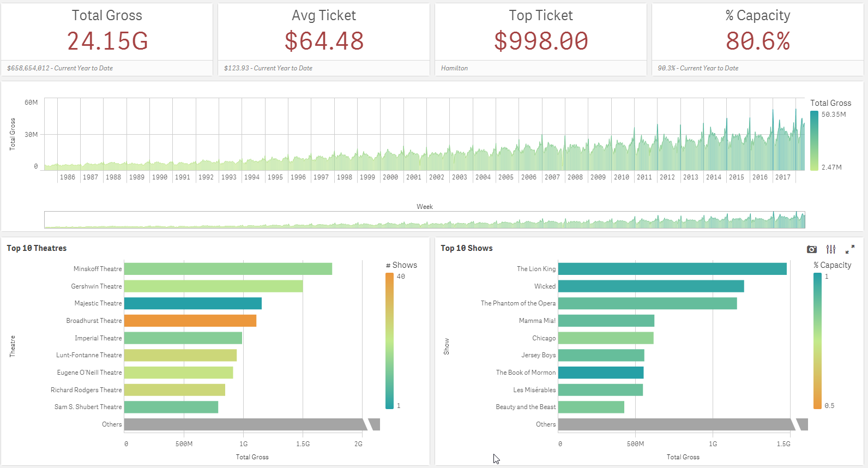The height and width of the screenshot is (468, 868).
Task: Open exploration menu for Top 10 Shows
Action: click(831, 249)
